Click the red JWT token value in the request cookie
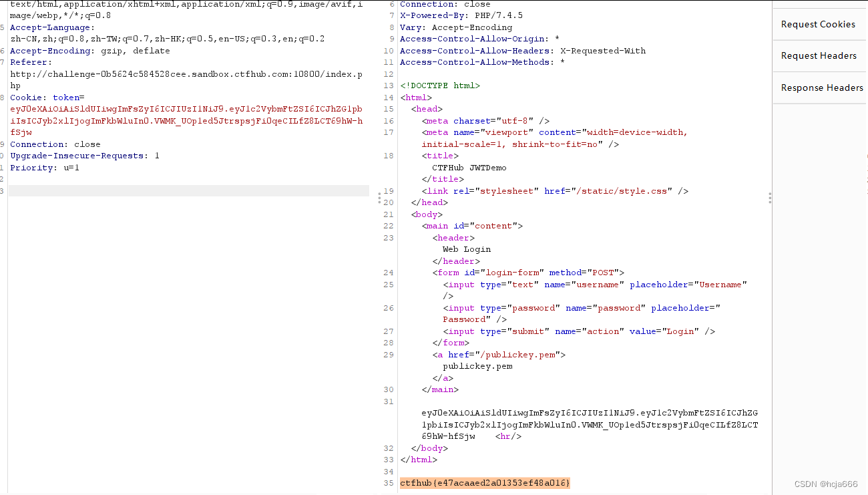 click(186, 121)
